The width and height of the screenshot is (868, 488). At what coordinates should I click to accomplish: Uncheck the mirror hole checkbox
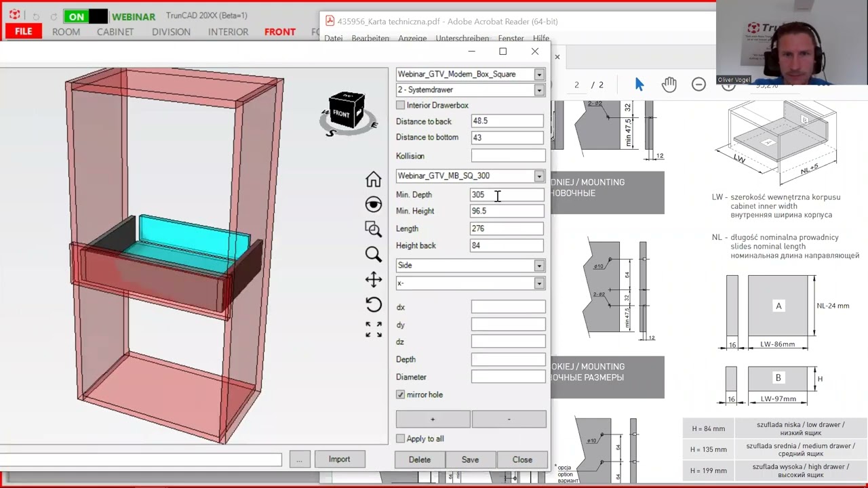400,394
